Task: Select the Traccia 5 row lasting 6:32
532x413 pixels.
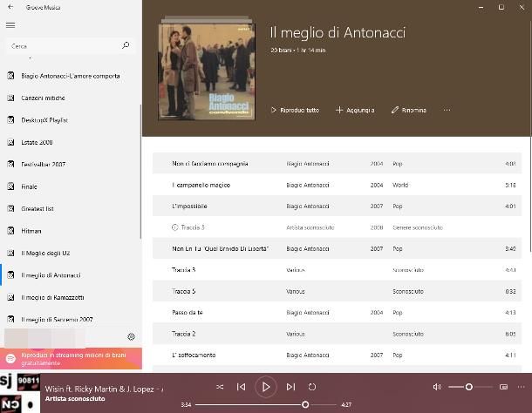Action: [337, 291]
